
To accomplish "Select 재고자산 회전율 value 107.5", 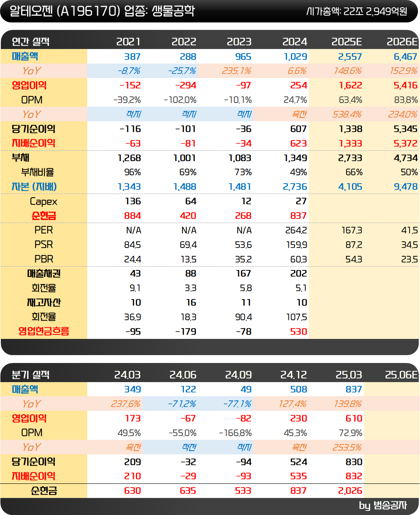I will (297, 317).
